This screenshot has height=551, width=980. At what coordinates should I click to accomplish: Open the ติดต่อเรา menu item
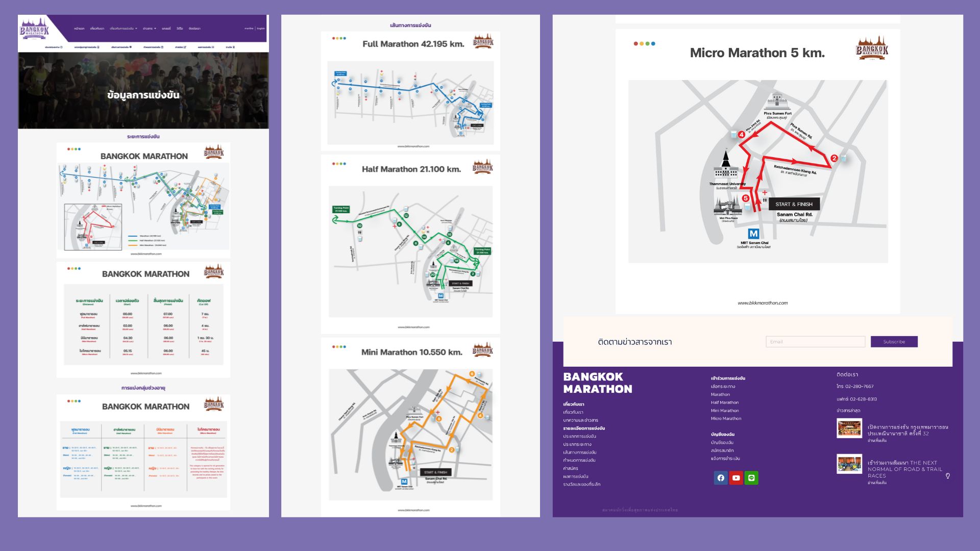pyautogui.click(x=194, y=29)
